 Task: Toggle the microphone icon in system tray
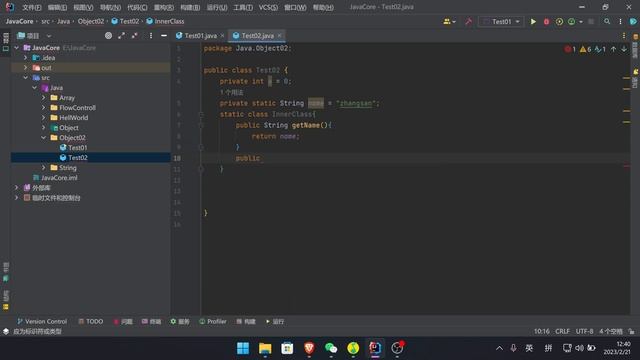point(513,348)
